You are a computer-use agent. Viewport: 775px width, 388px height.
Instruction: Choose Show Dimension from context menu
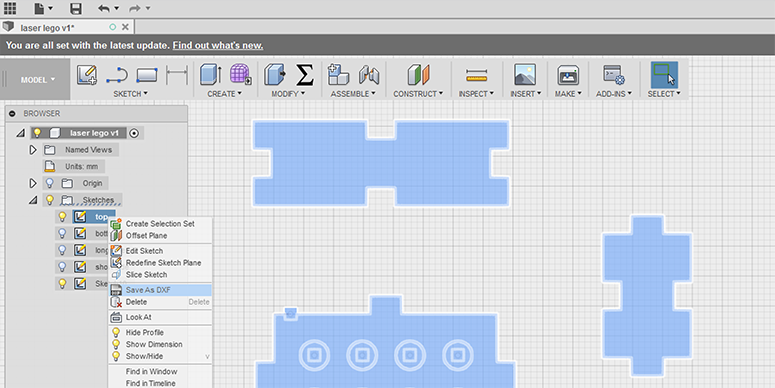point(160,345)
